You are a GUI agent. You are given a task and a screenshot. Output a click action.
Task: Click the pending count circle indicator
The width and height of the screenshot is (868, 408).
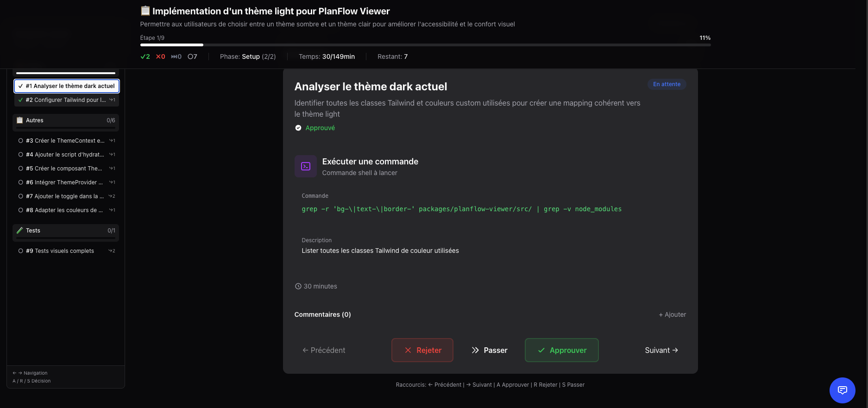point(192,56)
